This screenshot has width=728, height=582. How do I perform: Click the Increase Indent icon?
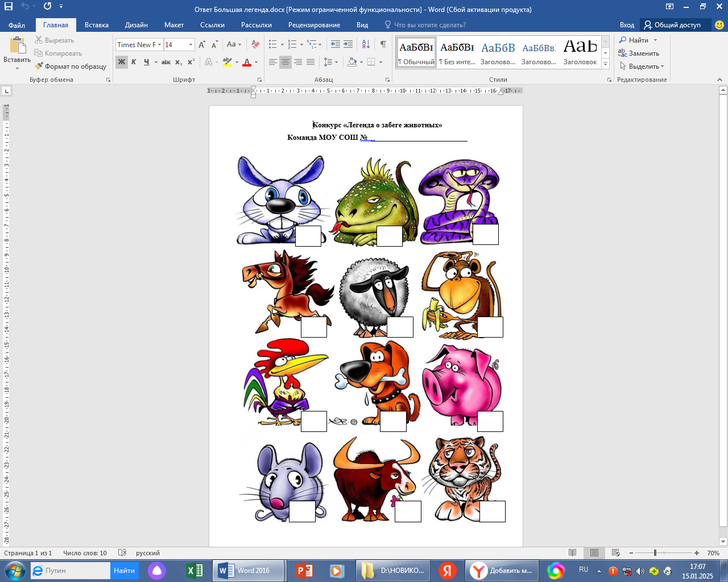point(348,44)
